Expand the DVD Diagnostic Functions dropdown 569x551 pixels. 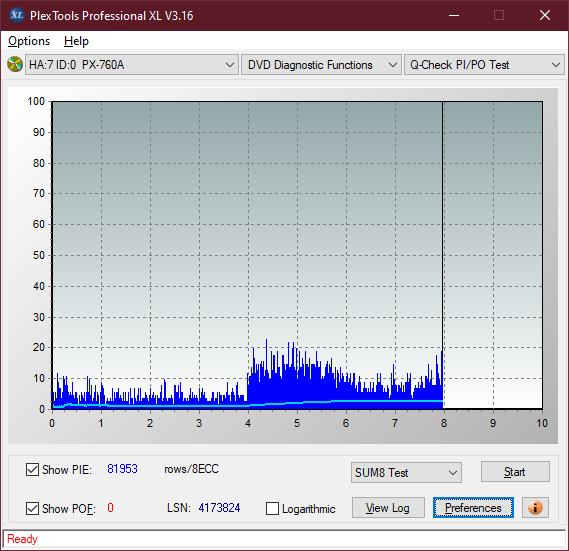321,65
